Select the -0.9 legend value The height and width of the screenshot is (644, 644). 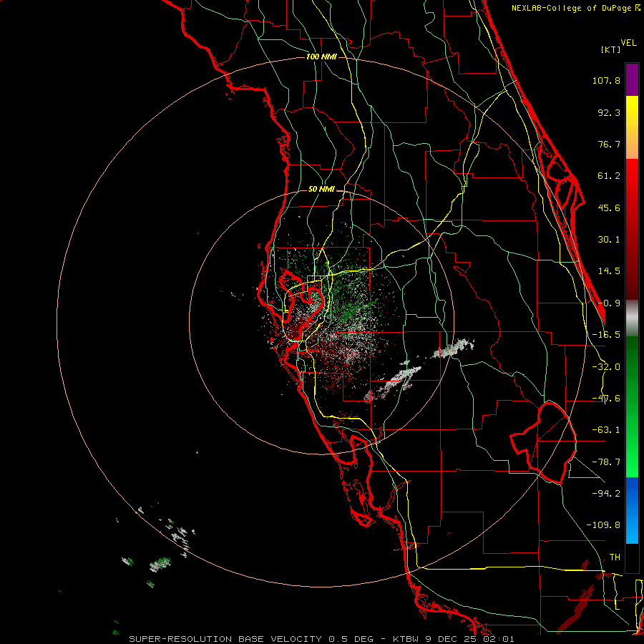pos(609,303)
